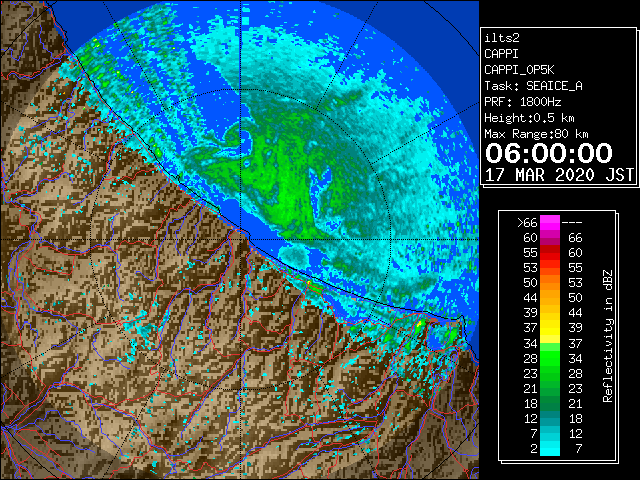
Task: Pick the bright green 28–34 dBZ band
Action: coord(550,358)
